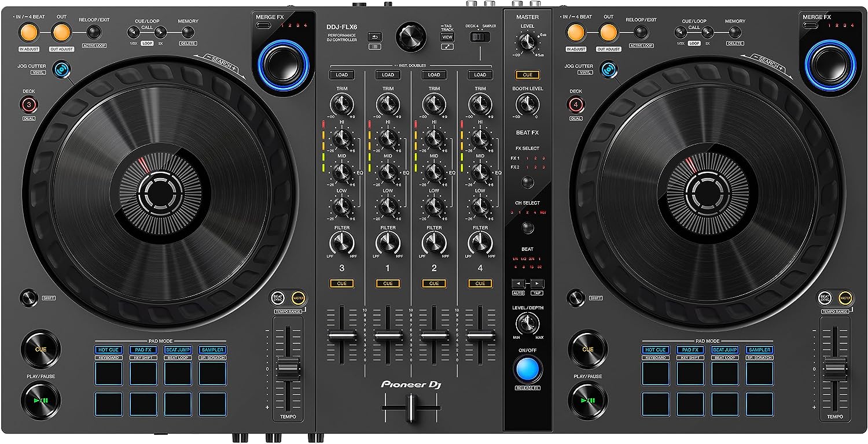The image size is (868, 444).
Task: Select Sampler pad mode on right deck
Action: pos(759,350)
